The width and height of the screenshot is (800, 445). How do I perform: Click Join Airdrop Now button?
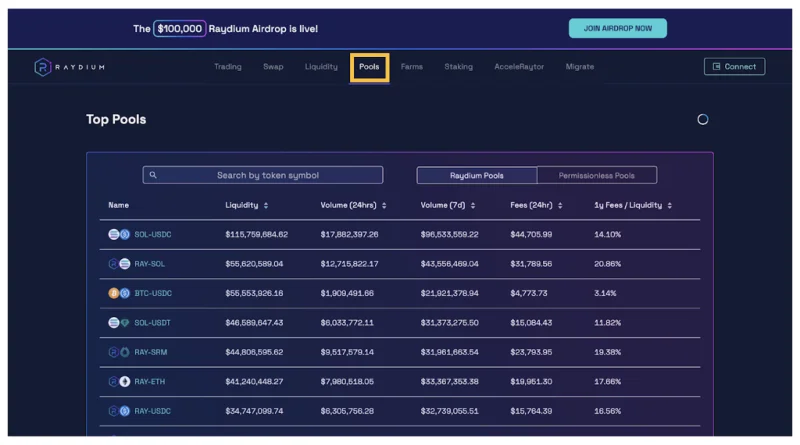tap(617, 28)
